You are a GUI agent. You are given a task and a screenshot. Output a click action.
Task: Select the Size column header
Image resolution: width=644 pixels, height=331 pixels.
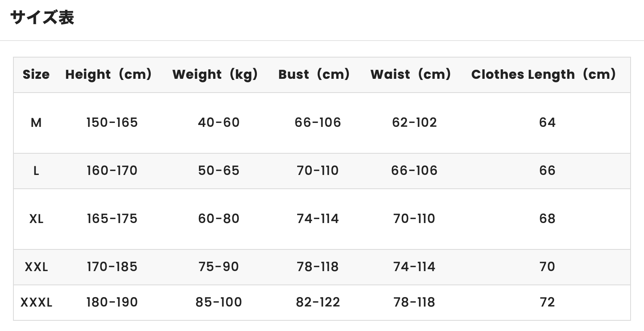click(x=36, y=74)
